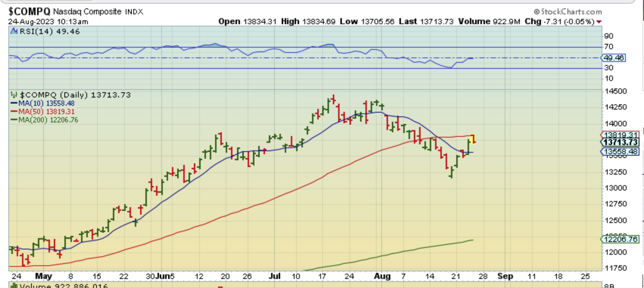Click the MA(50) 13819.31 legend entry
The height and width of the screenshot is (288, 644).
click(42, 111)
